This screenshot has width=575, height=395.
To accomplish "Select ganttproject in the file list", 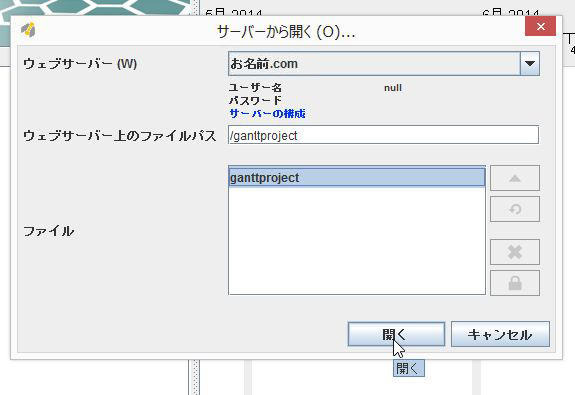I will tap(356, 178).
